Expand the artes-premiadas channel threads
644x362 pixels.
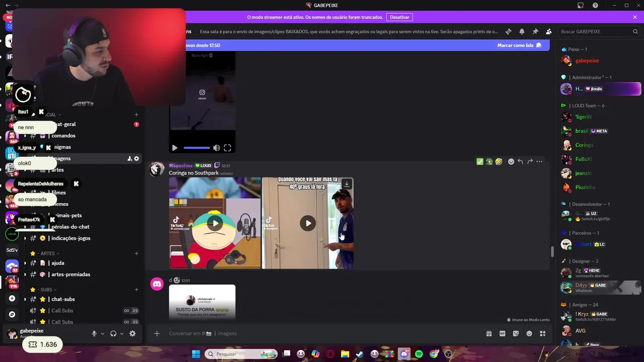pyautogui.click(x=25, y=275)
